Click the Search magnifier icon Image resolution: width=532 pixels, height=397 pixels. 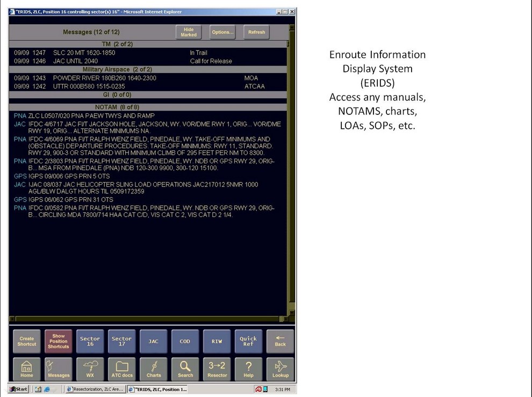coord(185,370)
